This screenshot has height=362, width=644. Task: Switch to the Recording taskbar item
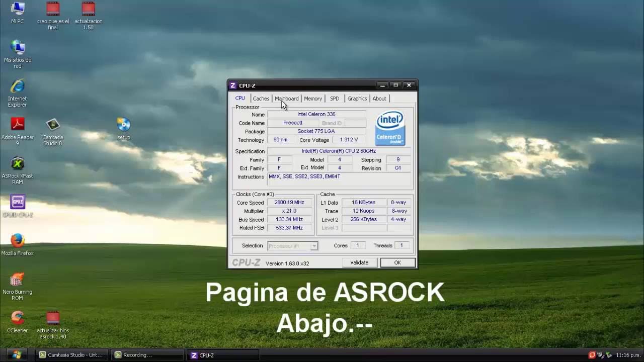click(x=147, y=355)
